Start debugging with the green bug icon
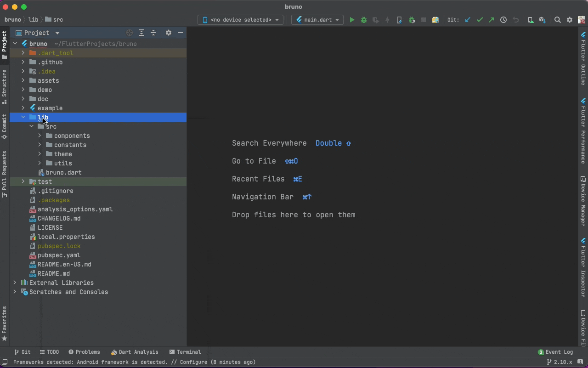 (364, 20)
